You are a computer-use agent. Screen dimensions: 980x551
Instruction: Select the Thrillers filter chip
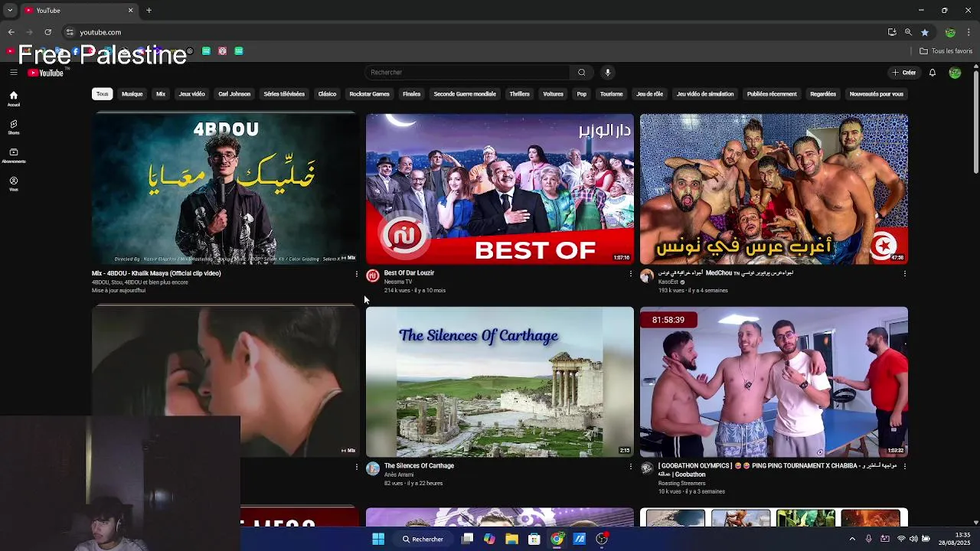[x=520, y=94]
